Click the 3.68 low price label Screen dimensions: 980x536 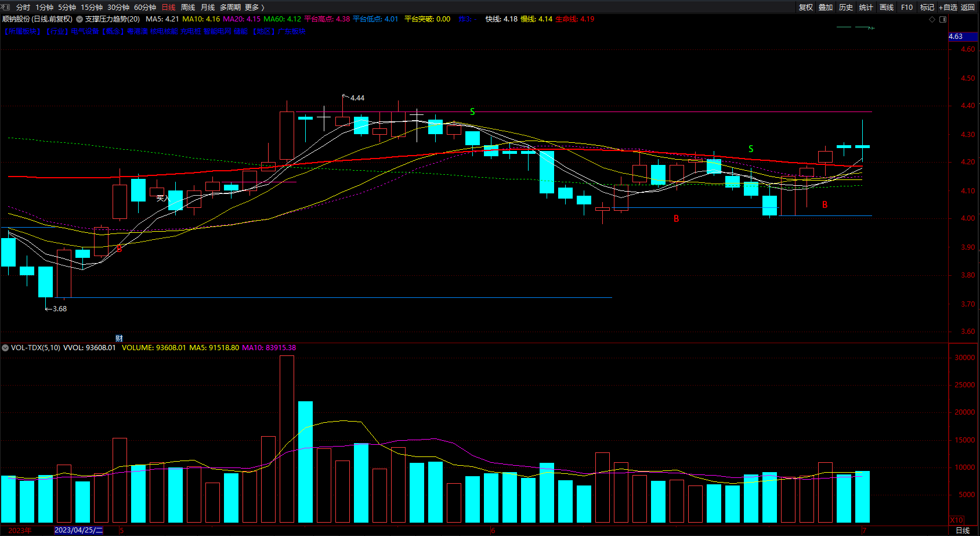(x=60, y=309)
